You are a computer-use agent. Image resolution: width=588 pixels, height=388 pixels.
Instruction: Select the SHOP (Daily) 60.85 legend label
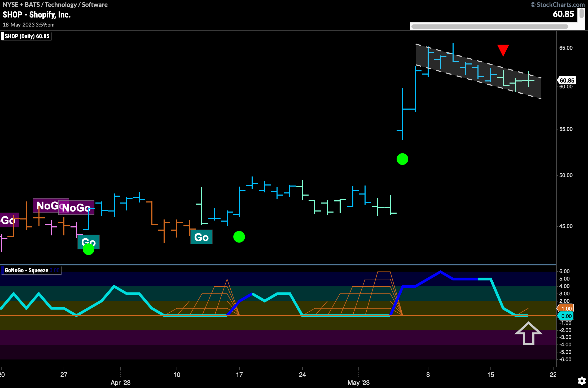tap(26, 36)
